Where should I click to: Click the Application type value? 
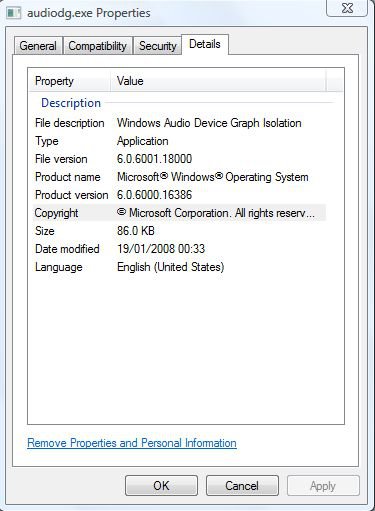click(x=142, y=141)
